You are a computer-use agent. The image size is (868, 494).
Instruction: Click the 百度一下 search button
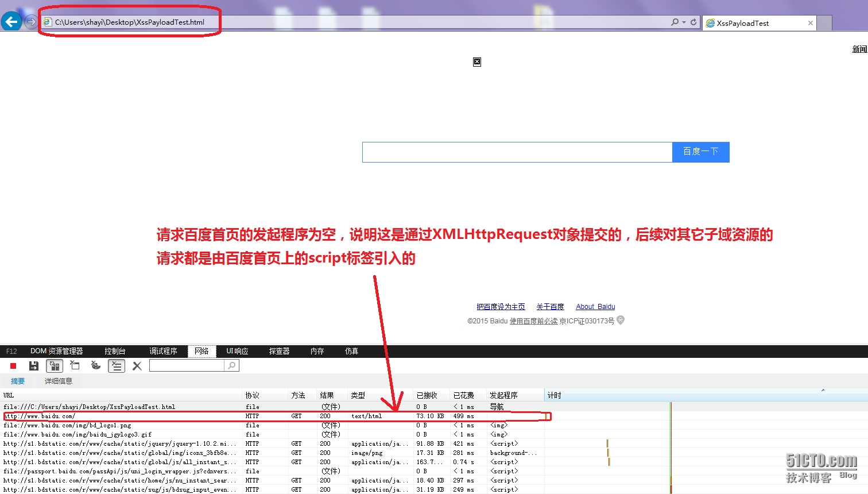701,152
